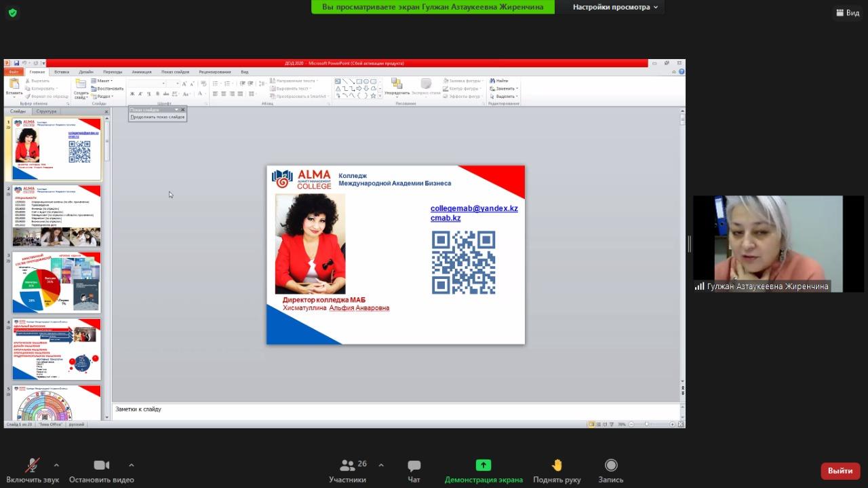Open the Вставка ribbon tab
Image resolution: width=868 pixels, height=488 pixels.
point(62,72)
